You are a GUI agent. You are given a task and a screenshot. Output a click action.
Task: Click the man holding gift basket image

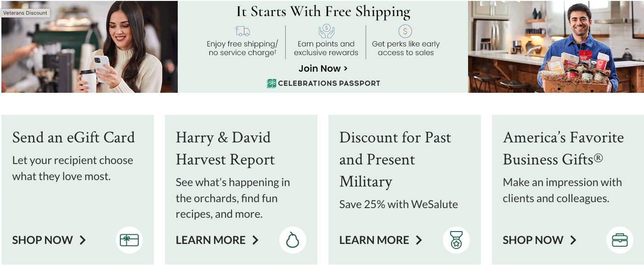(556, 47)
